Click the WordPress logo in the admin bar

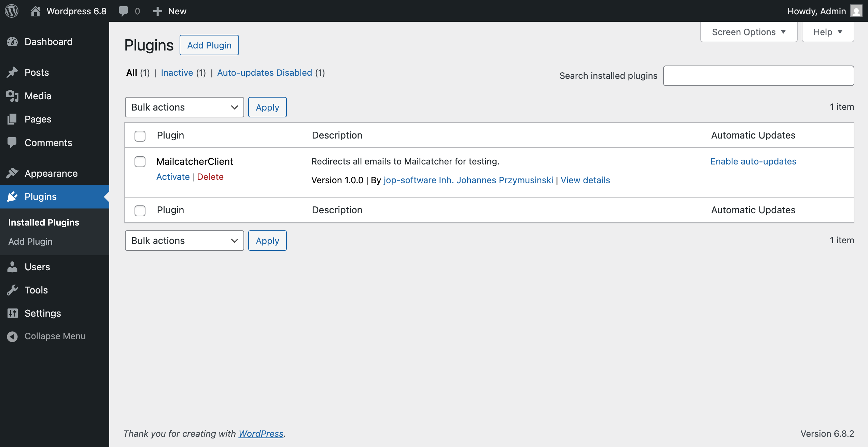(x=11, y=11)
